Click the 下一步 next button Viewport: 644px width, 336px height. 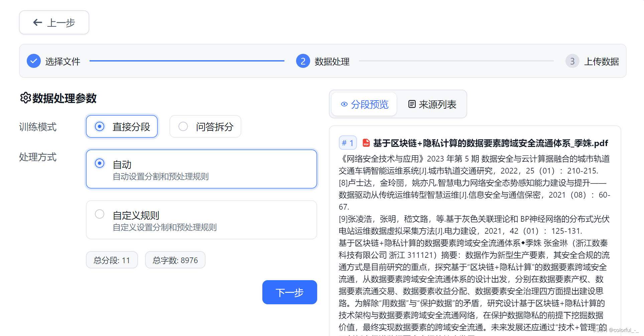(290, 292)
